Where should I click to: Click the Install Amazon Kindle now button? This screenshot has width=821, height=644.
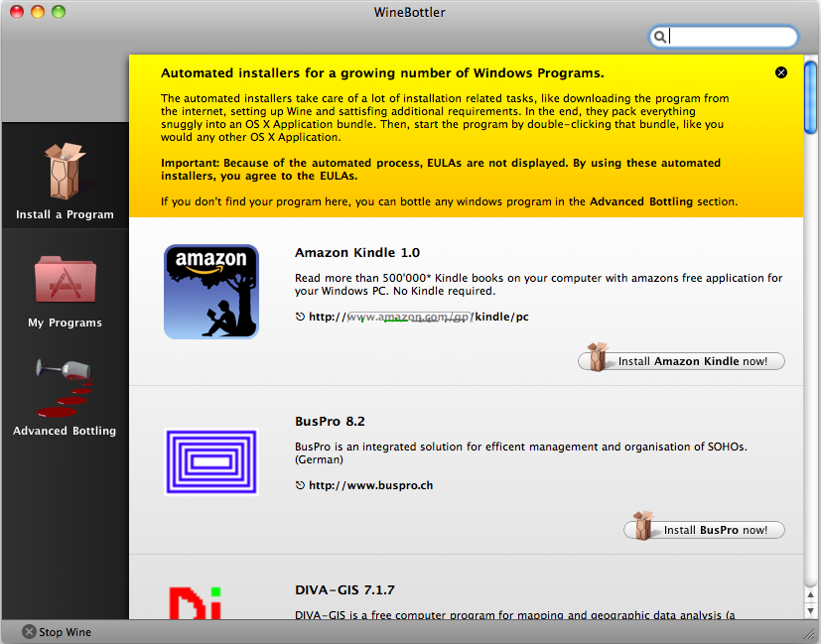681,361
